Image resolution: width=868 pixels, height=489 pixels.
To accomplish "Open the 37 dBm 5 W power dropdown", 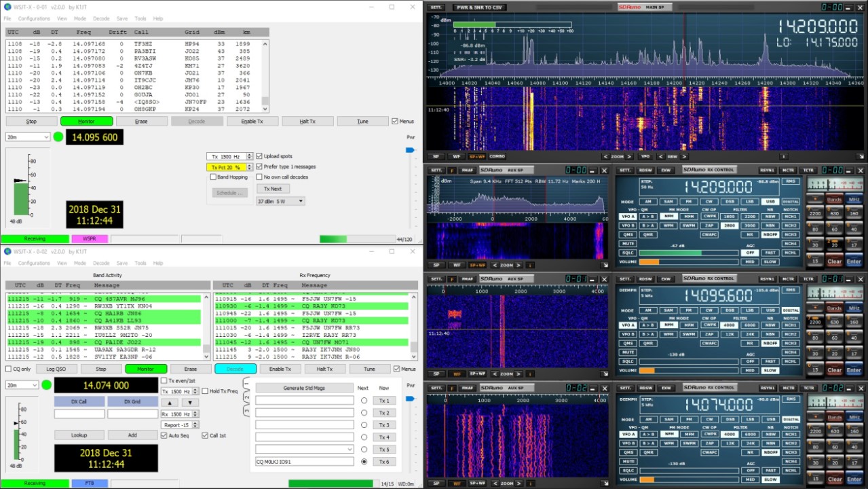I will point(280,201).
